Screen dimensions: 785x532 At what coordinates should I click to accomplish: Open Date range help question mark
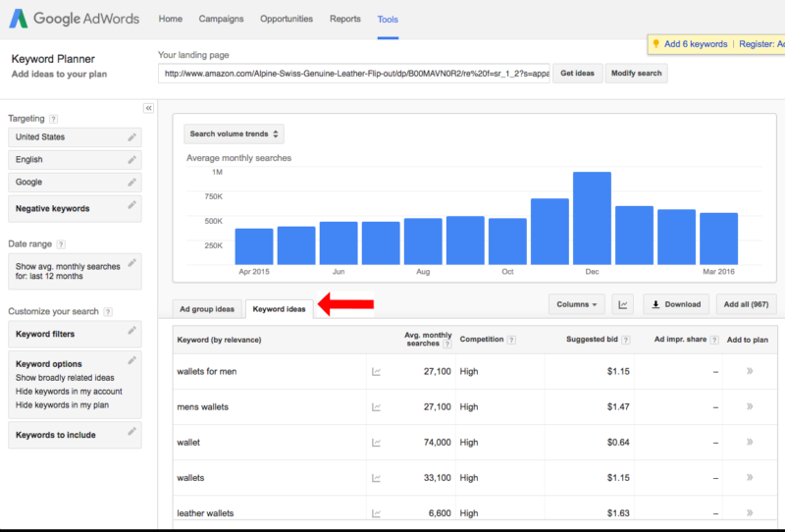[61, 244]
